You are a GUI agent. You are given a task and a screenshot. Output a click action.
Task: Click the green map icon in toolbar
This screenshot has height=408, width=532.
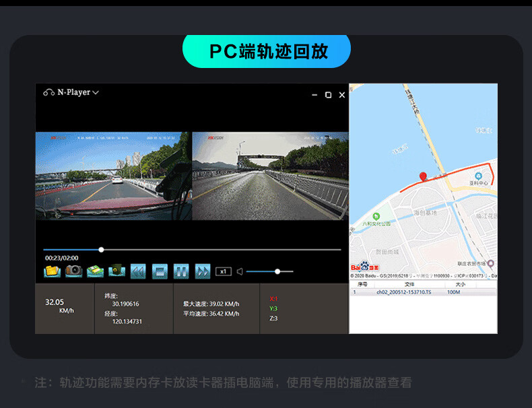coord(95,271)
